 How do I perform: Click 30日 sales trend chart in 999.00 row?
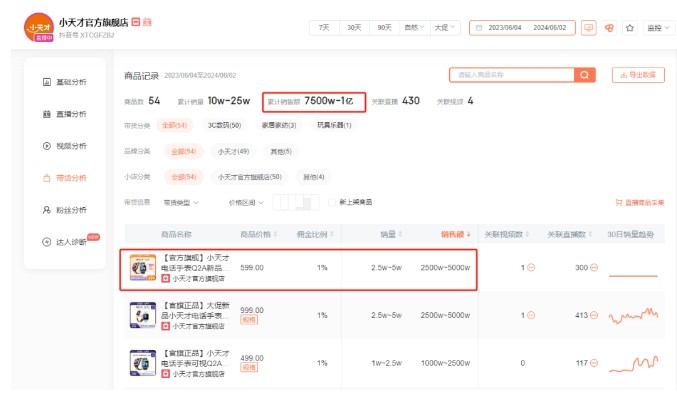[x=633, y=316]
